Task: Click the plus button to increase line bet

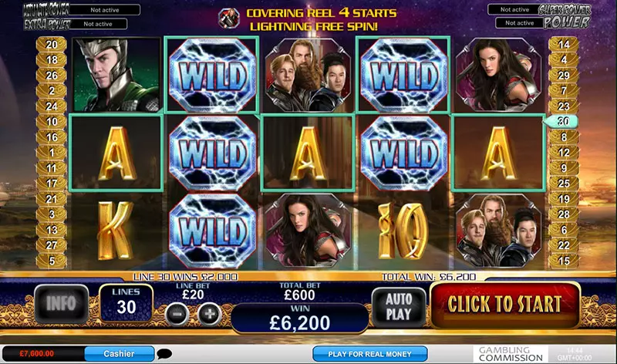Action: click(210, 314)
